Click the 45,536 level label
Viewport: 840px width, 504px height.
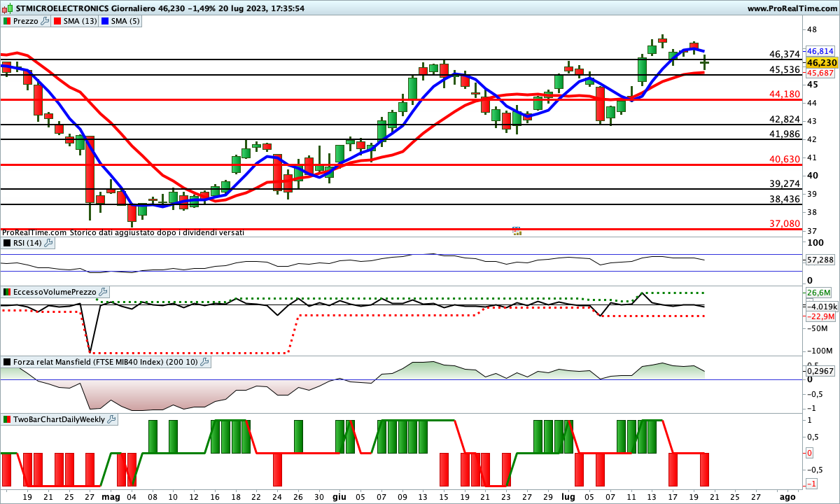pyautogui.click(x=784, y=69)
